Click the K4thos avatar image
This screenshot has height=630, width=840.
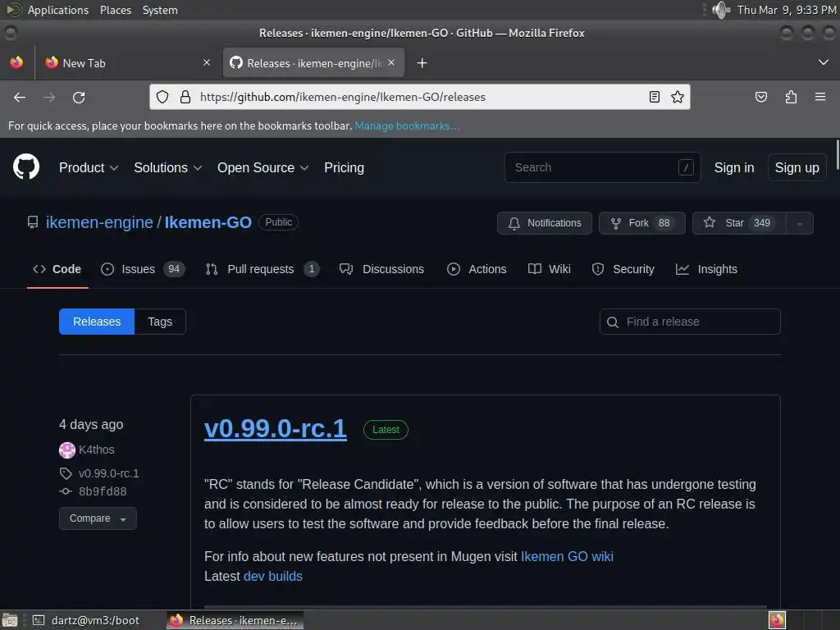pyautogui.click(x=67, y=450)
